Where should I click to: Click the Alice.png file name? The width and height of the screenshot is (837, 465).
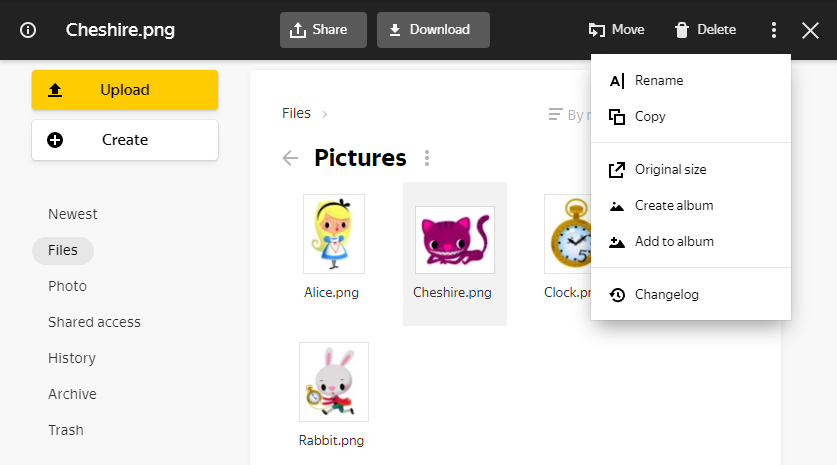tap(331, 293)
